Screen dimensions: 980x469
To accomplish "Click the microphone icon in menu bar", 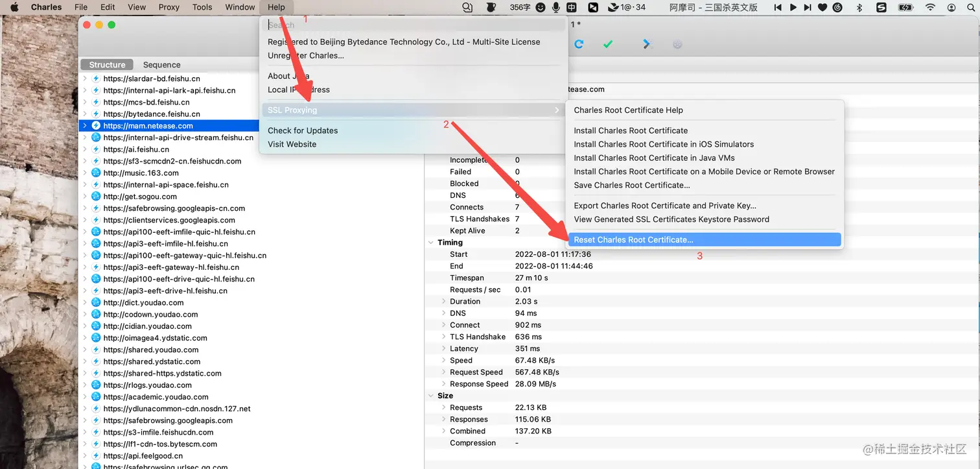I will (x=556, y=7).
